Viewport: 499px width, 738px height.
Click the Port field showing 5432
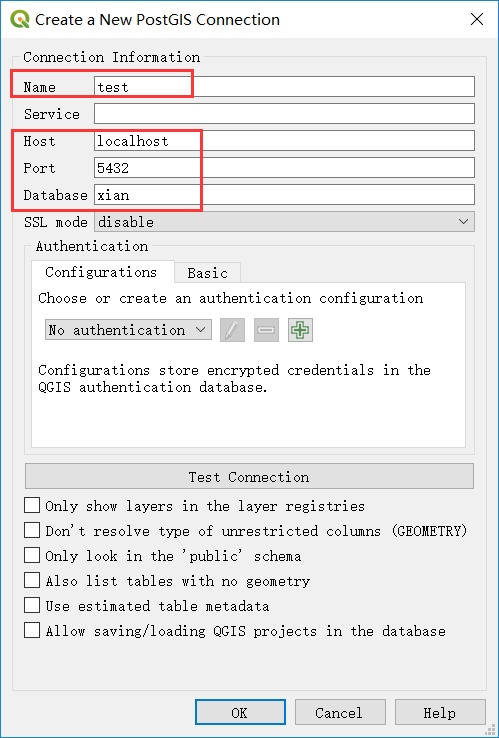pyautogui.click(x=284, y=168)
